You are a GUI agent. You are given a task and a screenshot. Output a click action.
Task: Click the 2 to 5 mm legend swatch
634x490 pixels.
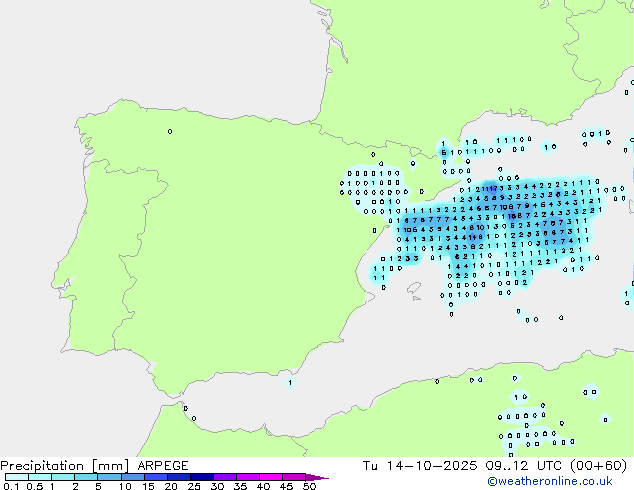click(86, 477)
